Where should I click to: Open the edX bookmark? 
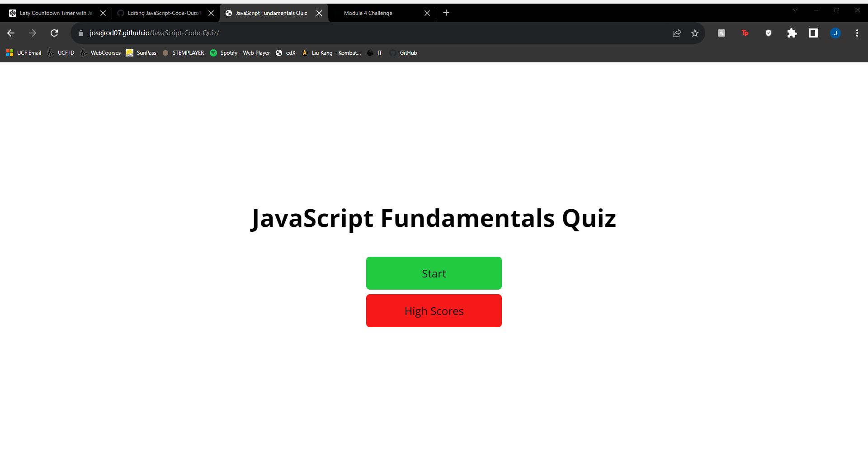tap(286, 53)
